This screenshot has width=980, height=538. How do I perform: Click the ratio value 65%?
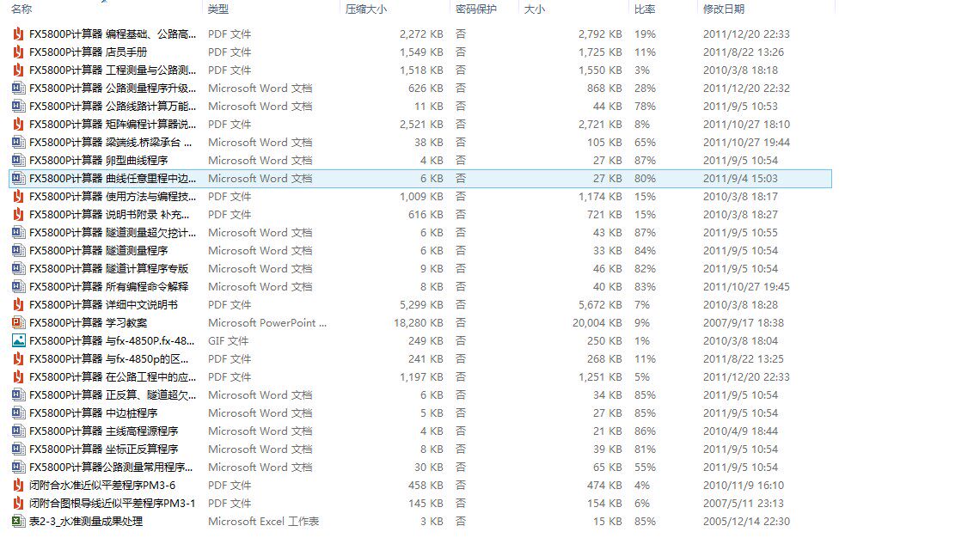645,143
